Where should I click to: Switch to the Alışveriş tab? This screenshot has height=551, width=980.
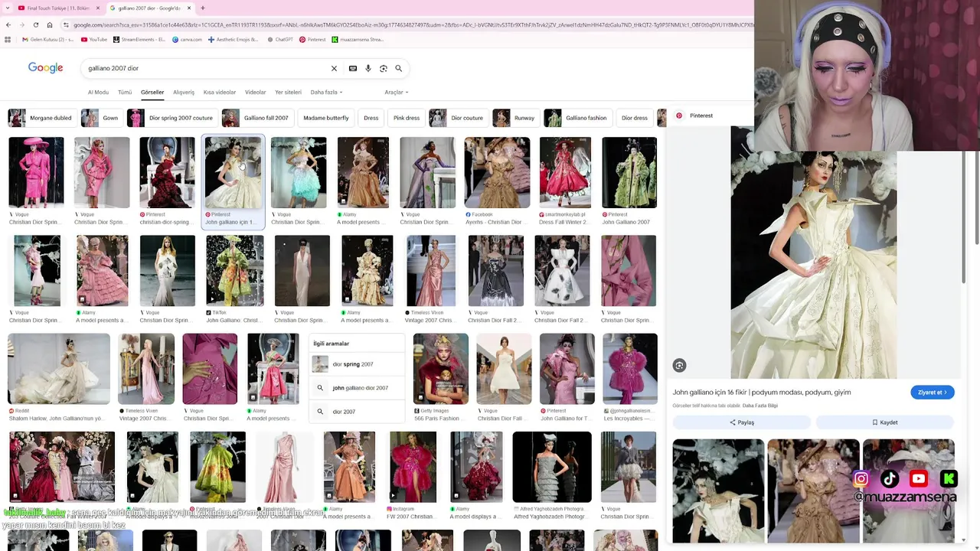click(184, 92)
